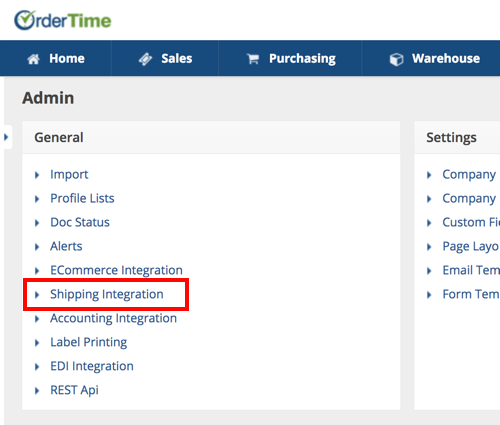This screenshot has height=425, width=500.
Task: Open the Purchasing menu tab
Action: (x=290, y=58)
